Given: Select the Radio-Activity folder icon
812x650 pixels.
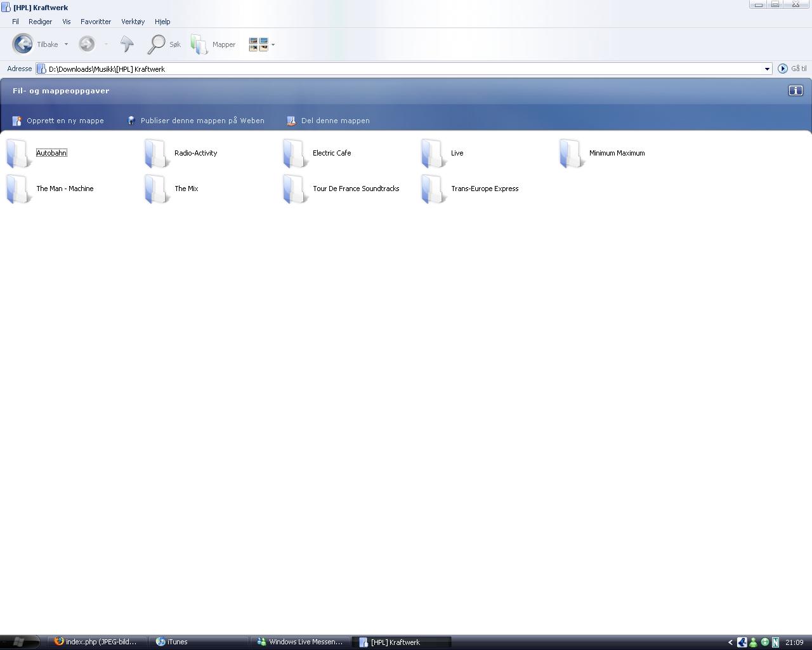Looking at the screenshot, I should [x=156, y=154].
